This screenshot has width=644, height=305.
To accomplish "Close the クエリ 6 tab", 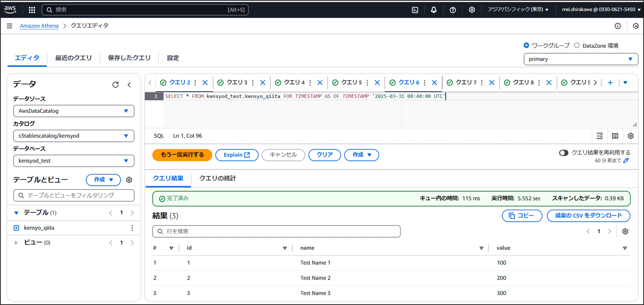I will (x=434, y=83).
